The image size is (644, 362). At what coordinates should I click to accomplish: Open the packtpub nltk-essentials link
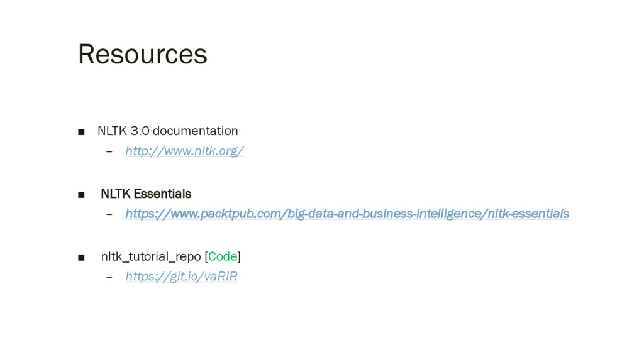(347, 214)
